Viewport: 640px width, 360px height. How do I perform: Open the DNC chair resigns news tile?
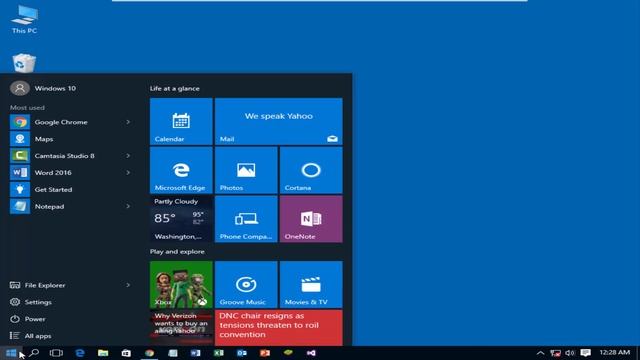[278, 328]
